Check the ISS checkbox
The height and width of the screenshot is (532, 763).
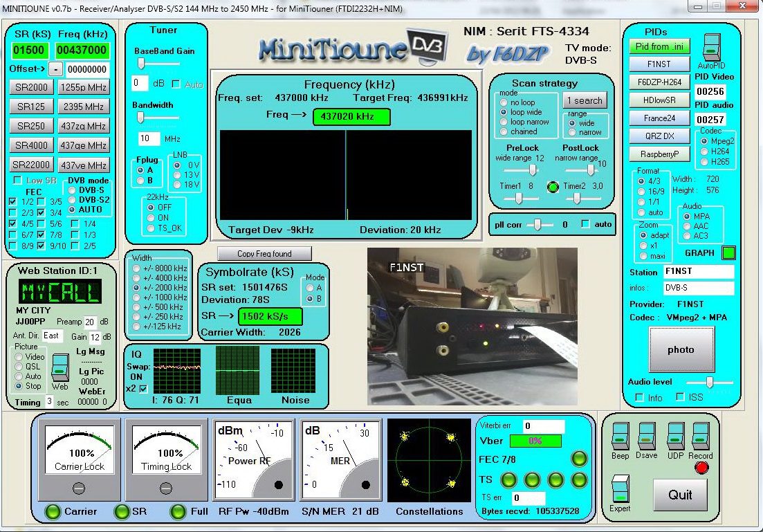[680, 397]
